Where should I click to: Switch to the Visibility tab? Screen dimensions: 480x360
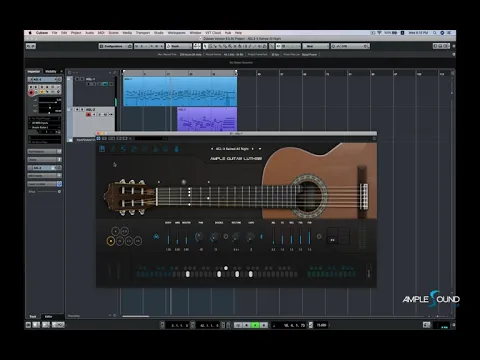(51, 71)
